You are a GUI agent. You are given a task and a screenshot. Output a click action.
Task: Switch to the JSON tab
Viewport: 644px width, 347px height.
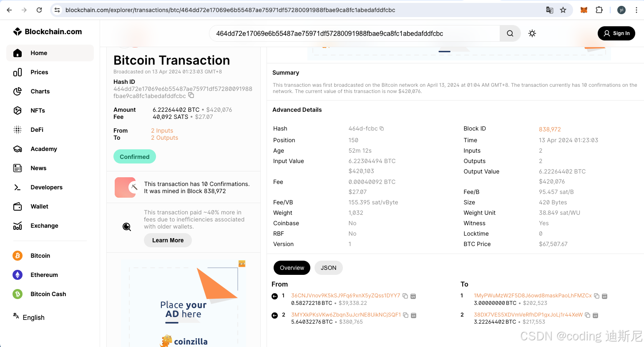[328, 268]
